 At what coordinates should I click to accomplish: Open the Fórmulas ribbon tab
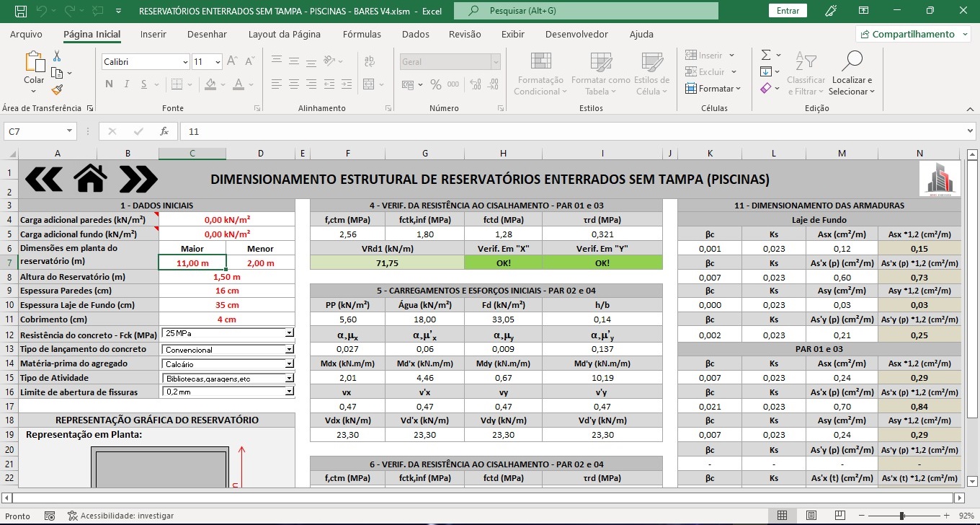pyautogui.click(x=362, y=34)
